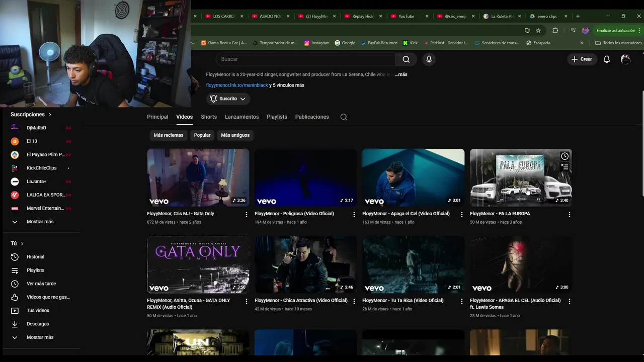Click title 'FloyyMenor - Chica Atractiva (Video Oficial)'
The width and height of the screenshot is (644, 362).
point(301,301)
